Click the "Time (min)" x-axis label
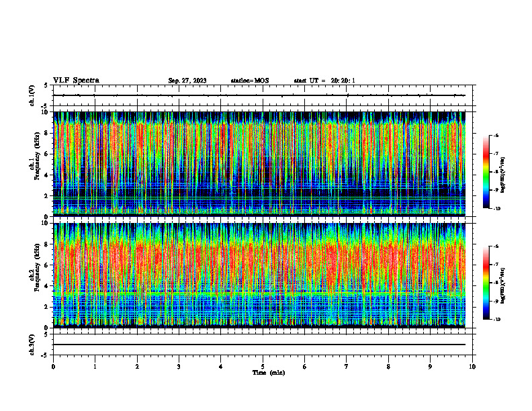The image size is (532, 411). [269, 373]
